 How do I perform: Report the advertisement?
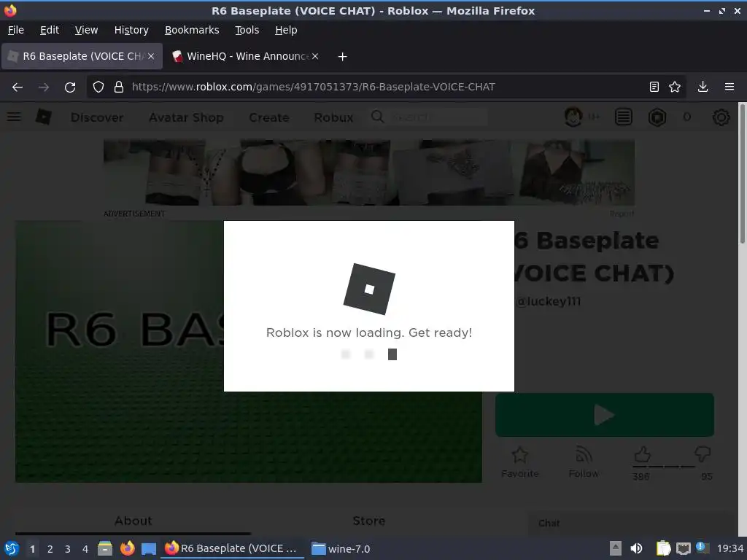pyautogui.click(x=622, y=214)
